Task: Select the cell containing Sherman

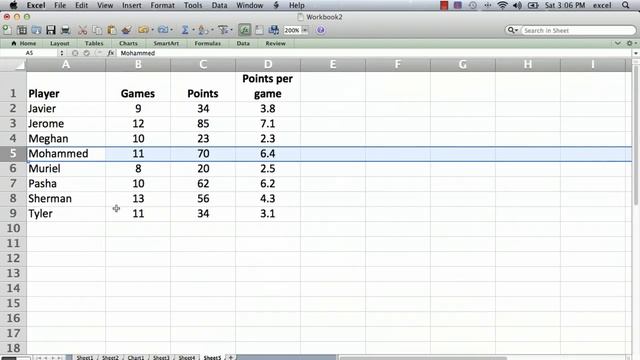Action: point(66,198)
